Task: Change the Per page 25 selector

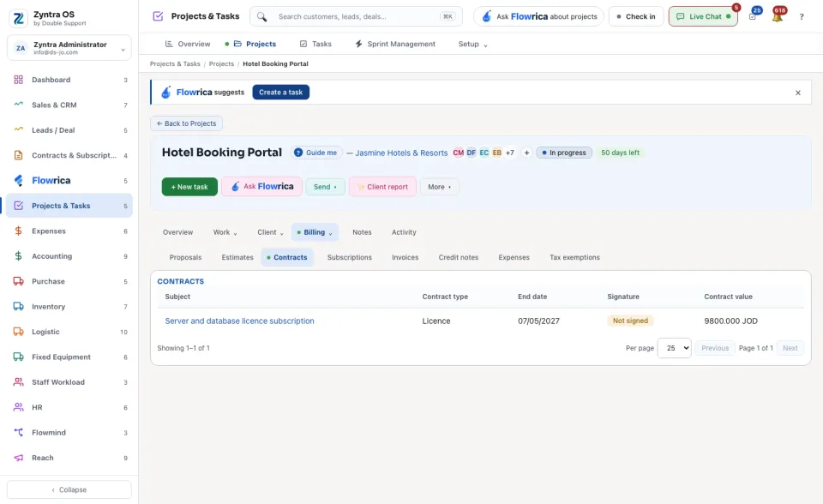Action: 674,348
